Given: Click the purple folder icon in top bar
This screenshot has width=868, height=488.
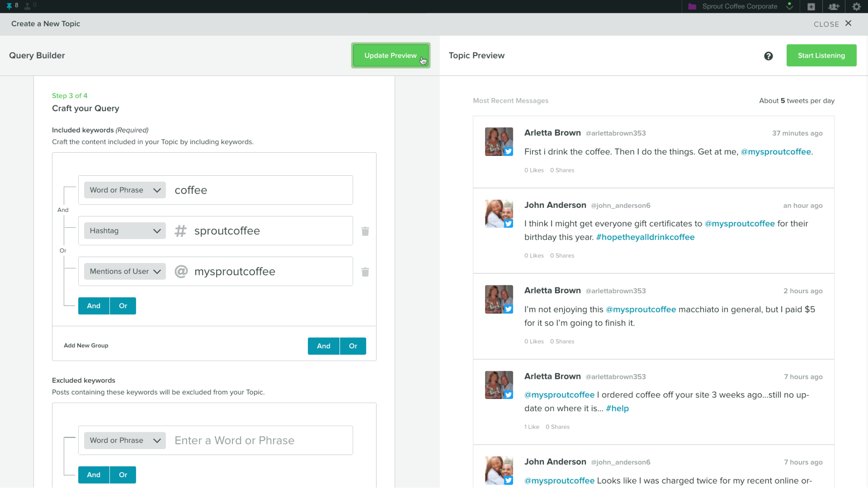Looking at the screenshot, I should click(x=692, y=7).
